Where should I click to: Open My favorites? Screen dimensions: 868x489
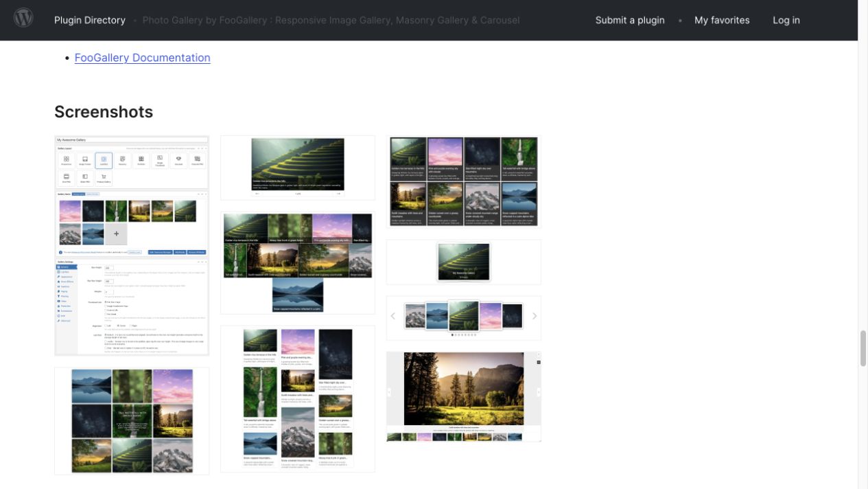coord(722,20)
